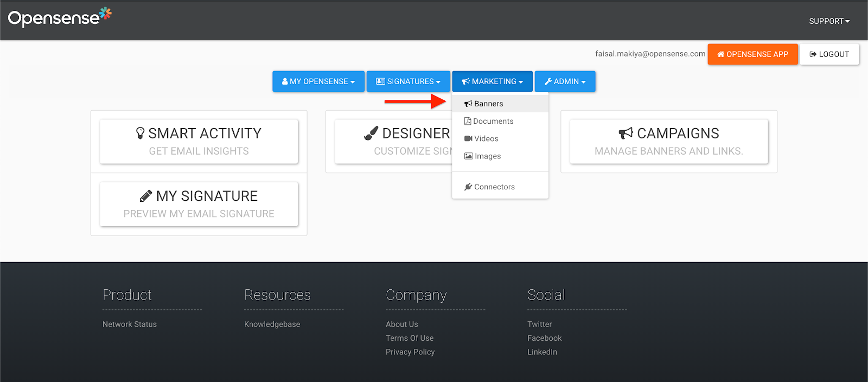Select Banners from the Marketing menu

[500, 104]
